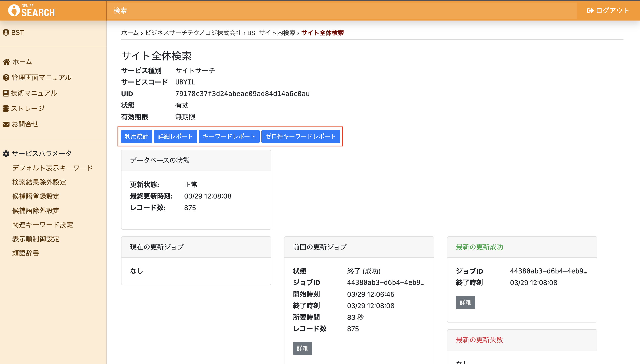
Task: Click データベースの状態 card header
Action: click(x=196, y=160)
